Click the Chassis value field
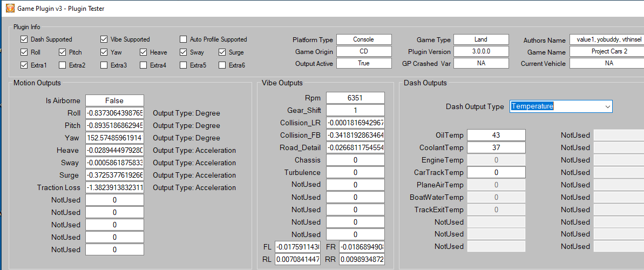The image size is (644, 270). pos(355,160)
